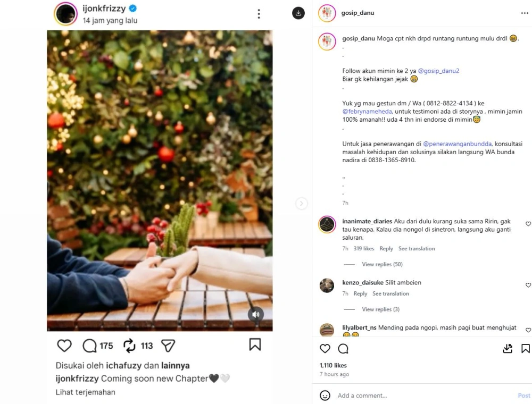Like lilyalbert_ns comment with the heart toggle

(x=527, y=331)
